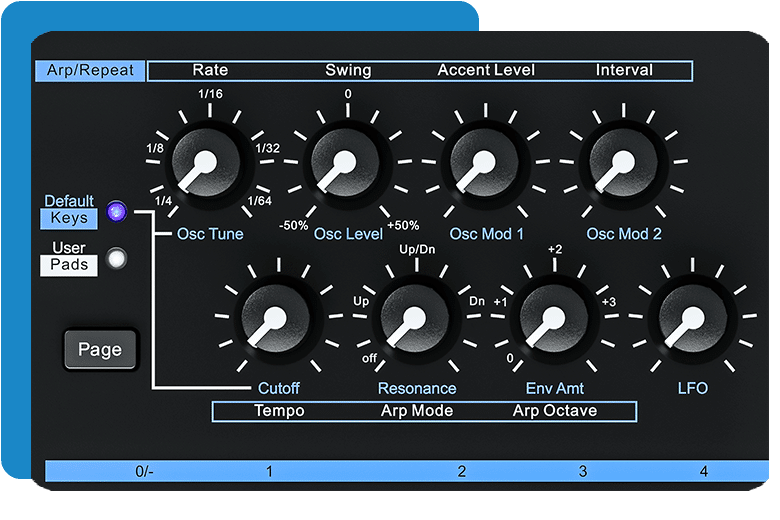
Task: Toggle the Default Keys LED button
Action: (117, 210)
